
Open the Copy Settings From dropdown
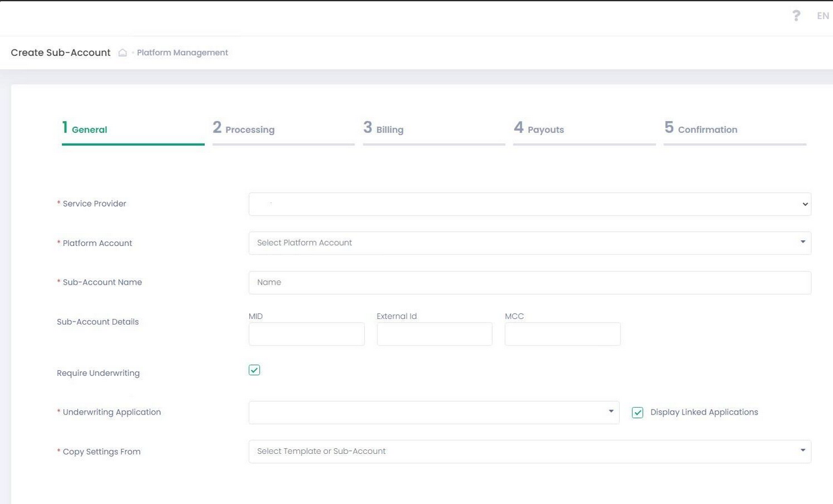529,451
